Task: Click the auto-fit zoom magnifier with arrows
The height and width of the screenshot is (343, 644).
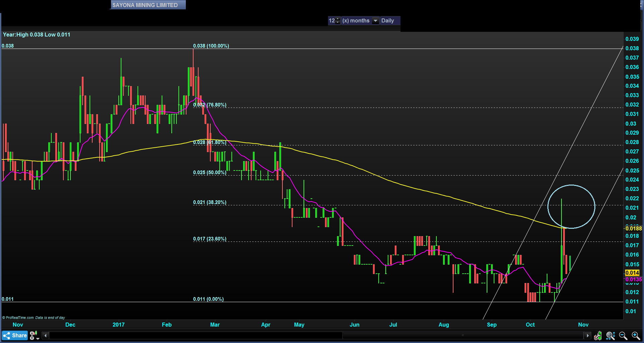Action: coord(610,336)
